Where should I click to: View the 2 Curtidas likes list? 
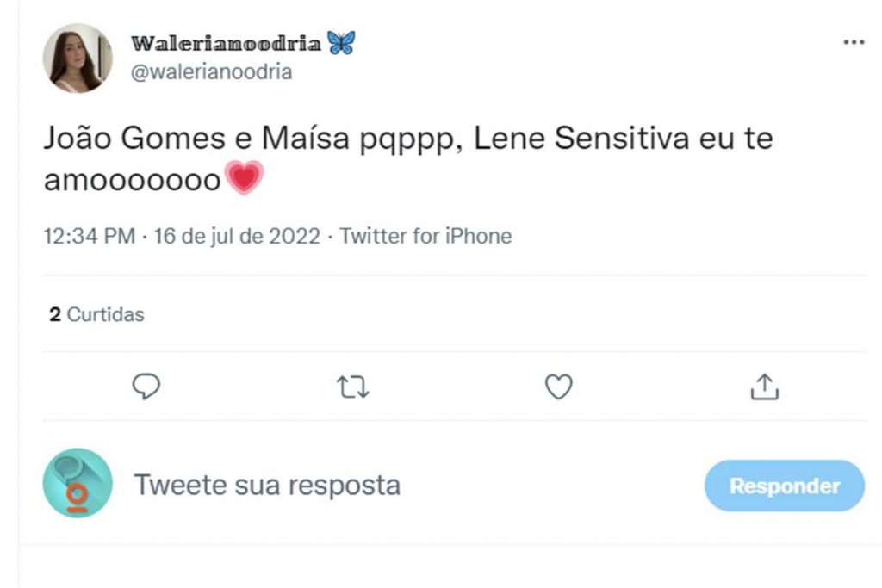tap(96, 315)
